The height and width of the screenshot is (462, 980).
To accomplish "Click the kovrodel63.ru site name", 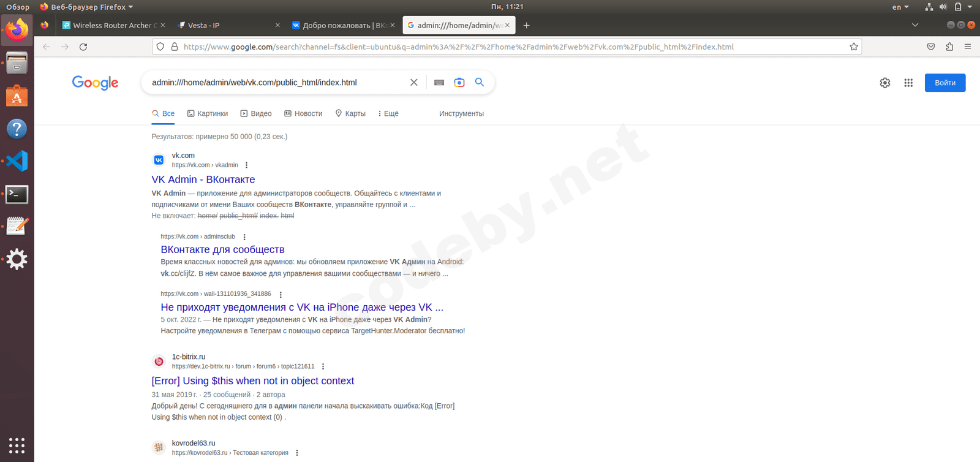I will pyautogui.click(x=194, y=443).
